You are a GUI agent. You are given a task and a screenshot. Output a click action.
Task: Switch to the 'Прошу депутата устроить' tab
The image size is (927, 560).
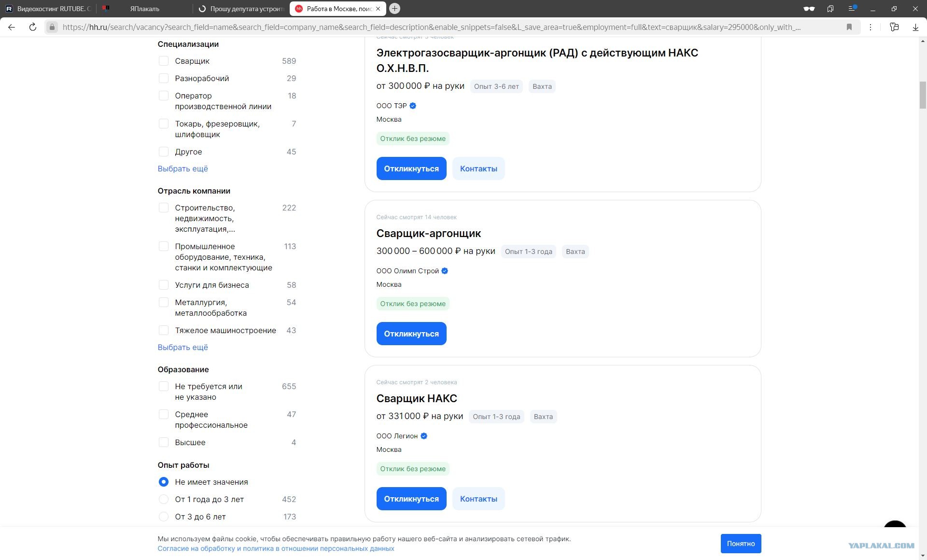[241, 9]
